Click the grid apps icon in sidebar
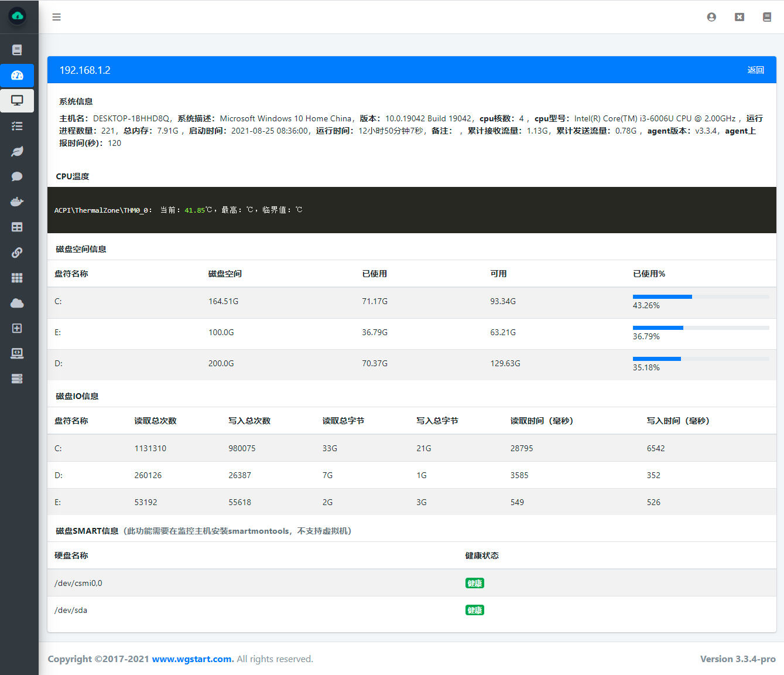 click(x=17, y=277)
